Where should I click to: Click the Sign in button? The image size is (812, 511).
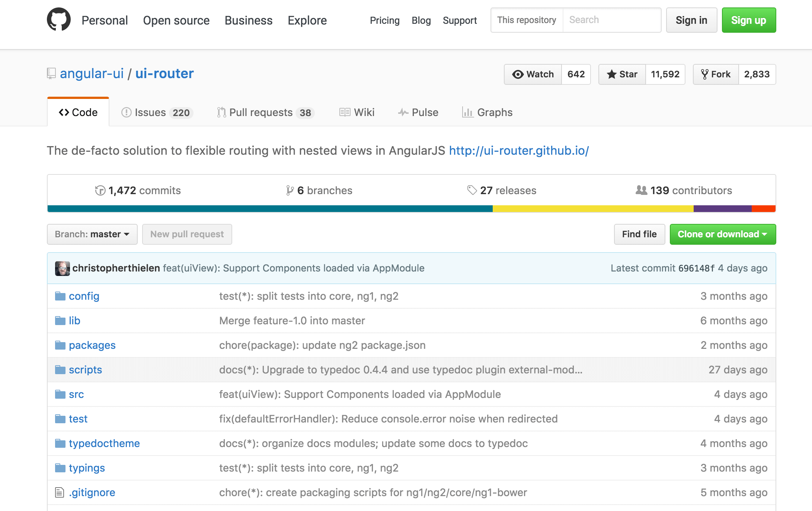click(x=691, y=20)
